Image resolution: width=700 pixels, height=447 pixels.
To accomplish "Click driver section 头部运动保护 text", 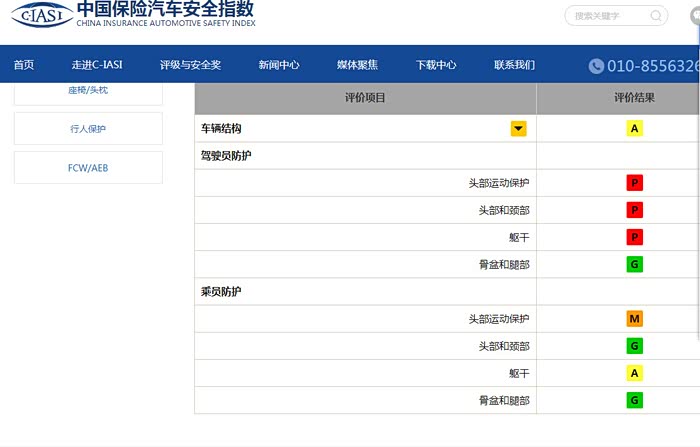I will pyautogui.click(x=499, y=183).
